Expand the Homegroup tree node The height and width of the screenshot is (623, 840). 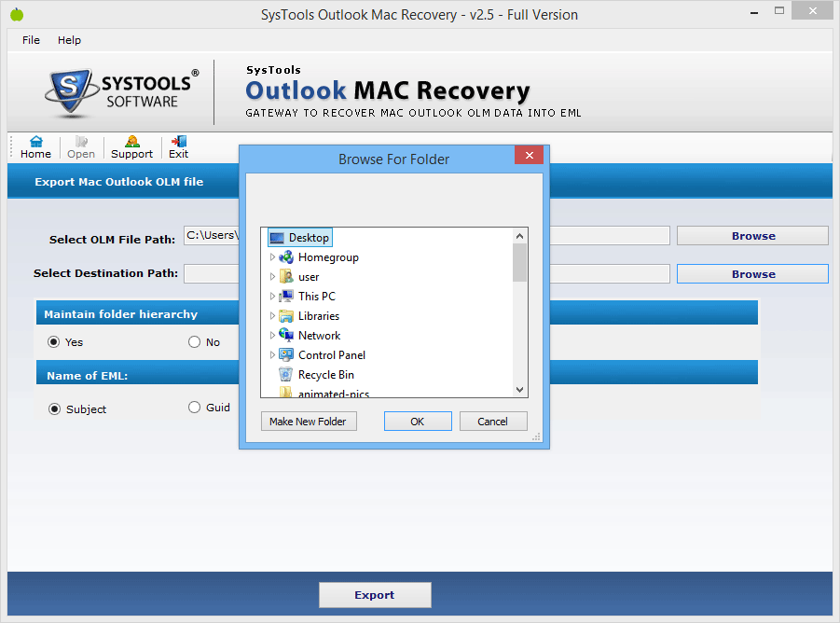point(272,257)
